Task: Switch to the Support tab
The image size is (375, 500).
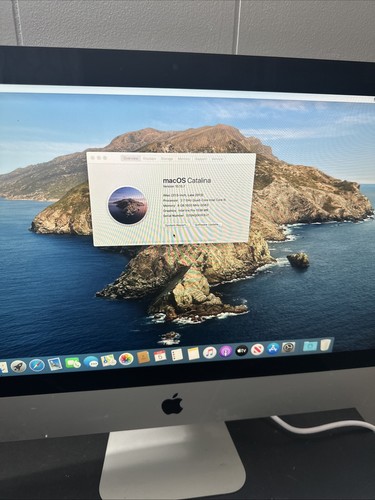Action: (x=201, y=159)
